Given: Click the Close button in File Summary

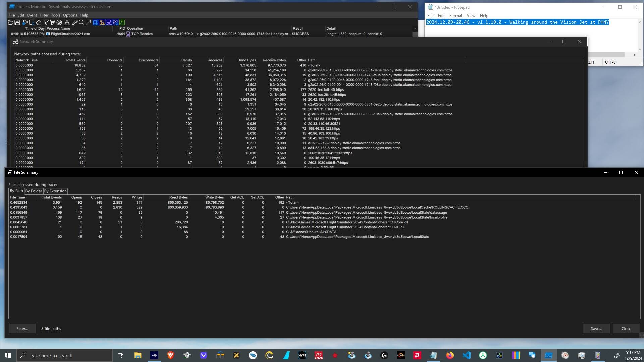Looking at the screenshot, I should pyautogui.click(x=626, y=328).
